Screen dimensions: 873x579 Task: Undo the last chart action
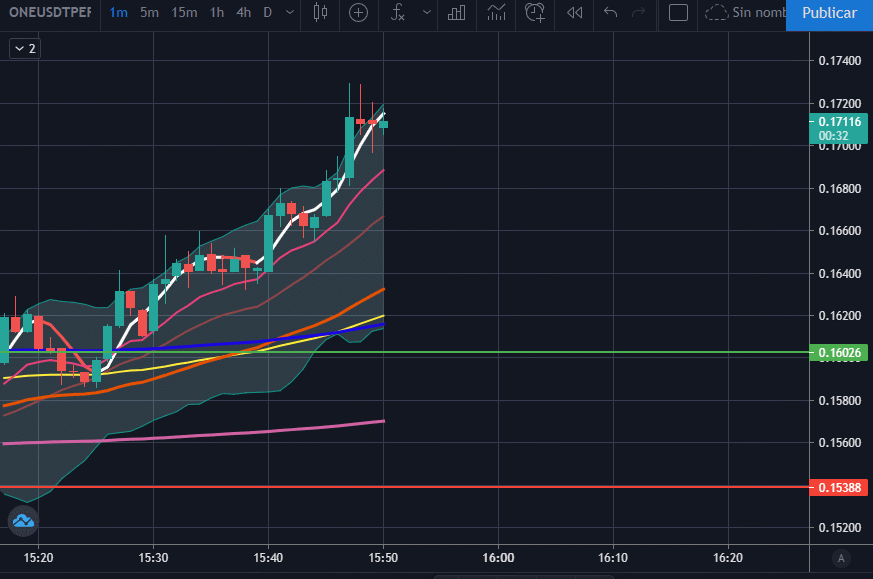(610, 12)
